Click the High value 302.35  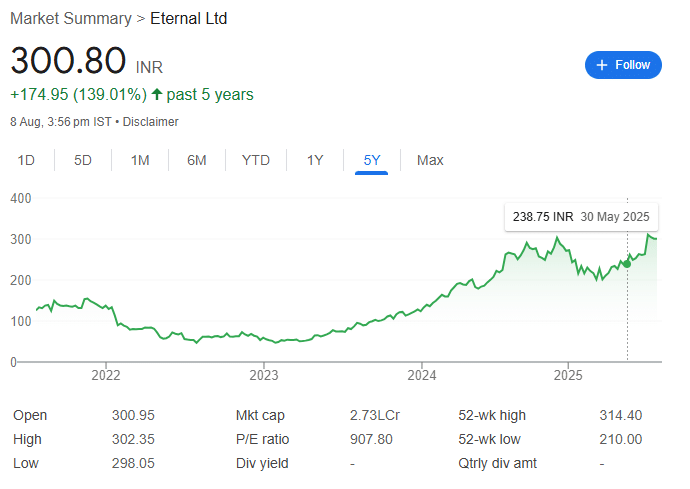(133, 439)
